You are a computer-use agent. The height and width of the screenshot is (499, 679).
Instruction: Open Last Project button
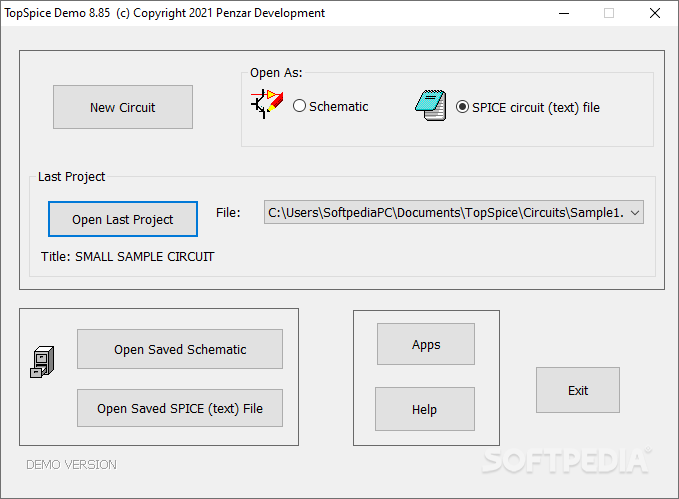click(x=123, y=219)
